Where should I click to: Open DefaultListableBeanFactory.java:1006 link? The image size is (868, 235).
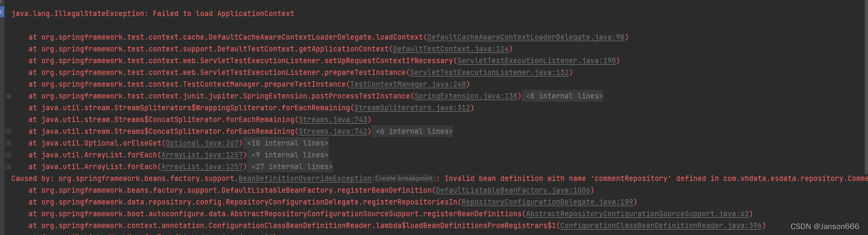513,191
